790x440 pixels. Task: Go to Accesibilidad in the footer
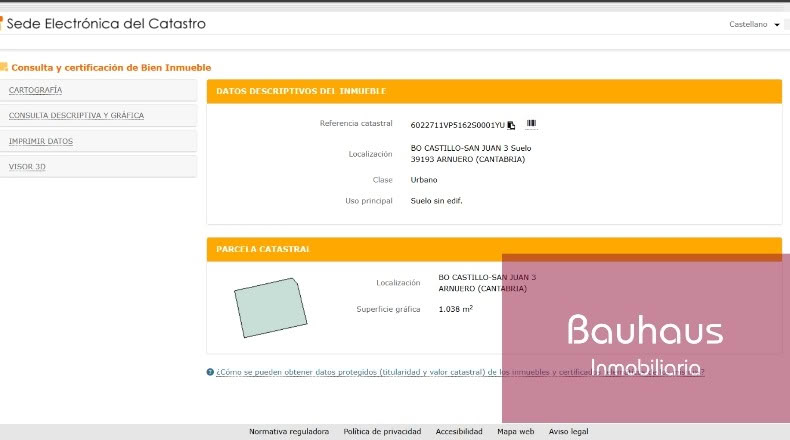(x=459, y=431)
